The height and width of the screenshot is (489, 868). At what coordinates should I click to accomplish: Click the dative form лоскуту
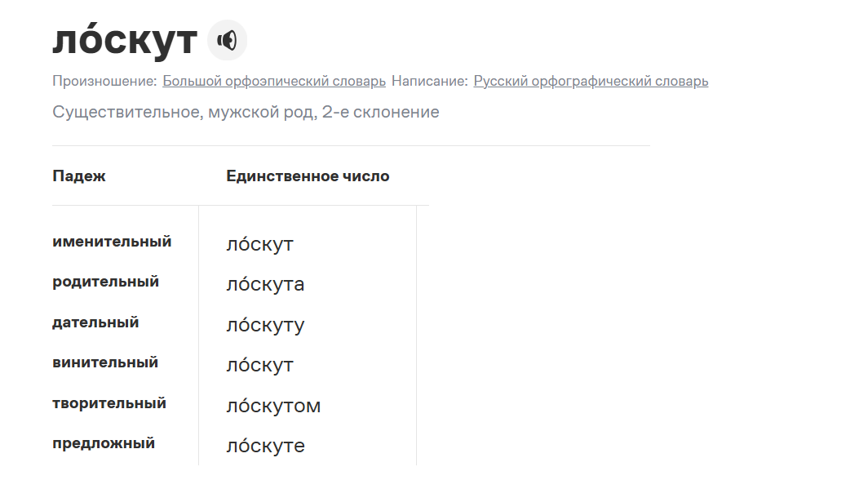pos(265,325)
